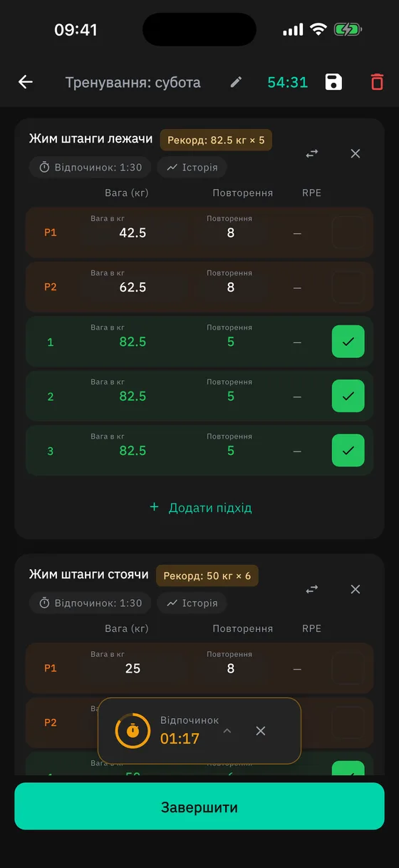Tap the back arrow icon
The width and height of the screenshot is (399, 868).
pos(26,82)
